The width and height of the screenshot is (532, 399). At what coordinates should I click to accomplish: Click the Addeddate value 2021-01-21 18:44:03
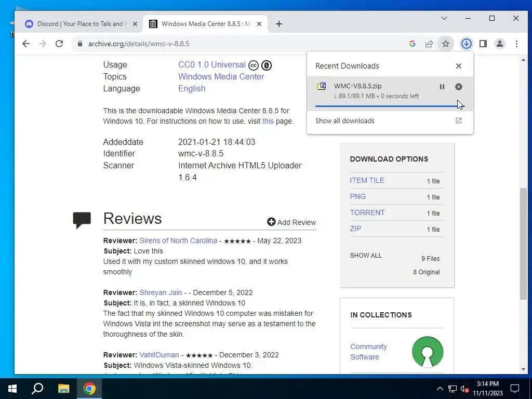[217, 142]
